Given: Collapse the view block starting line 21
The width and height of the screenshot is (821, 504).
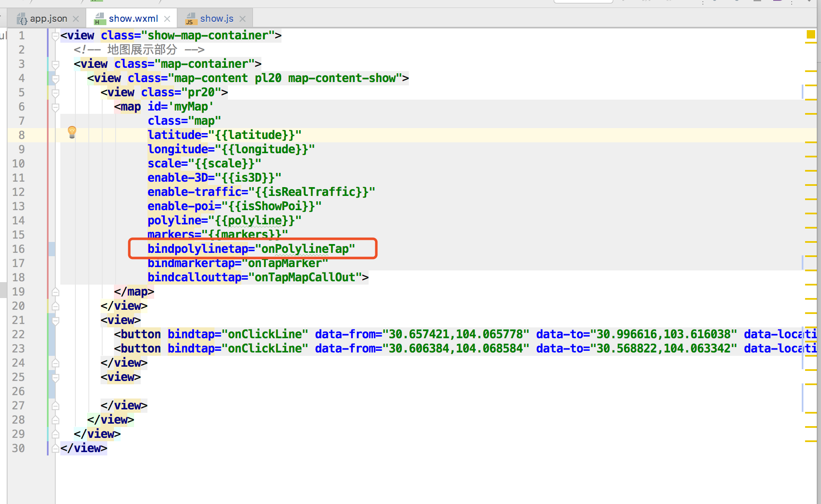Looking at the screenshot, I should 55,321.
